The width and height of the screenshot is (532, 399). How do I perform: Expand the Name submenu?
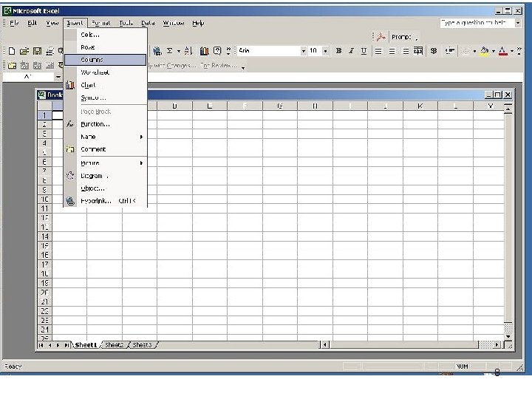106,137
